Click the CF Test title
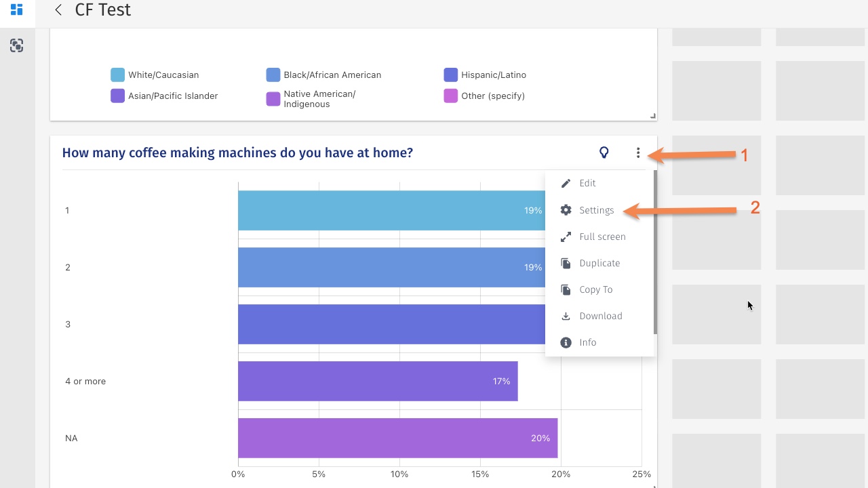Screen dimensions: 868x488 coord(102,9)
